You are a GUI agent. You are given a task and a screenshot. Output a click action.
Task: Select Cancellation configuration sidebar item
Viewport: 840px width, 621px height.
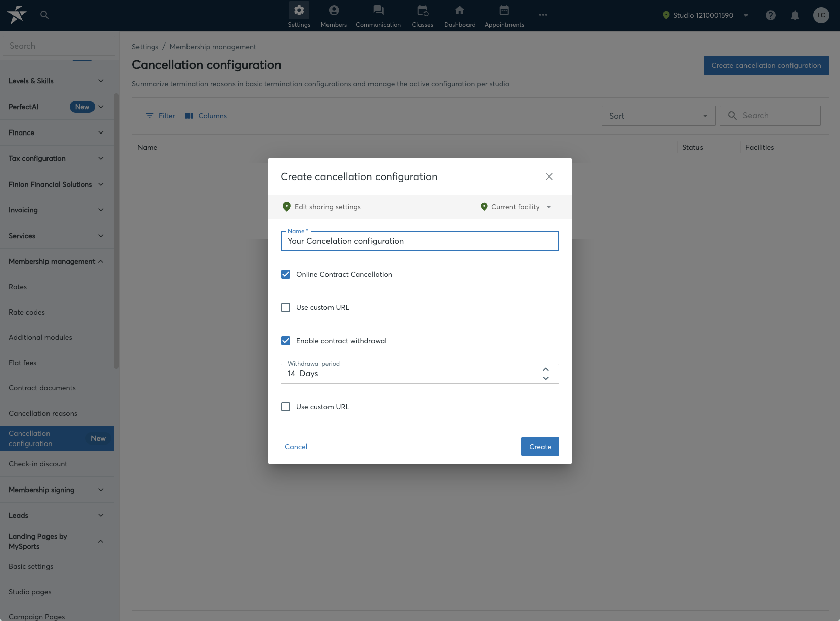pos(57,438)
